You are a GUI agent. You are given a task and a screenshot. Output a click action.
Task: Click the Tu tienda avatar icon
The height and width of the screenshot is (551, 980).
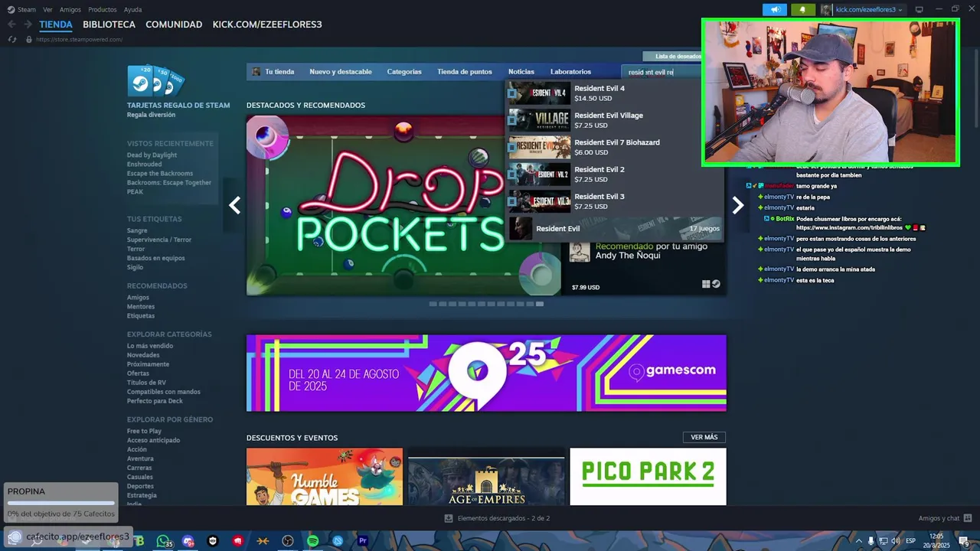click(256, 72)
